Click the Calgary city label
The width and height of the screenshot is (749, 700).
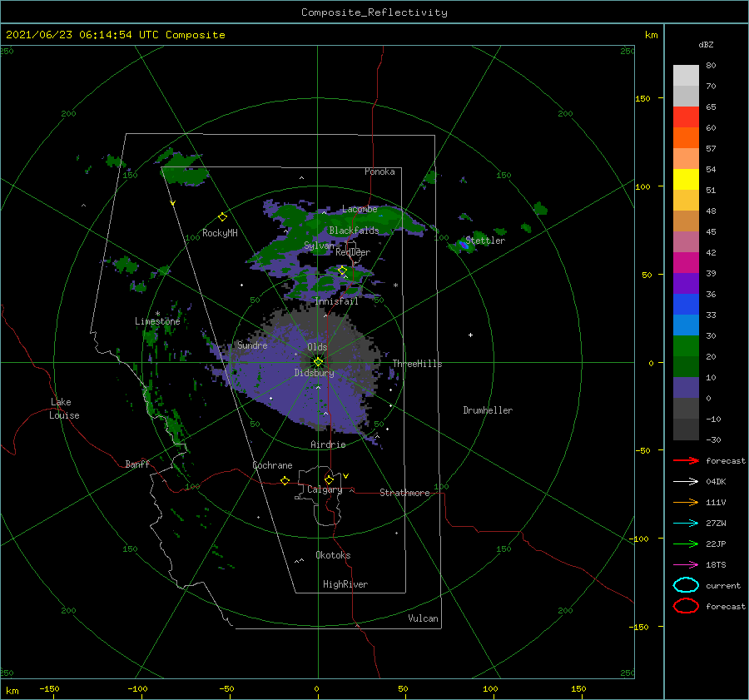tap(325, 489)
